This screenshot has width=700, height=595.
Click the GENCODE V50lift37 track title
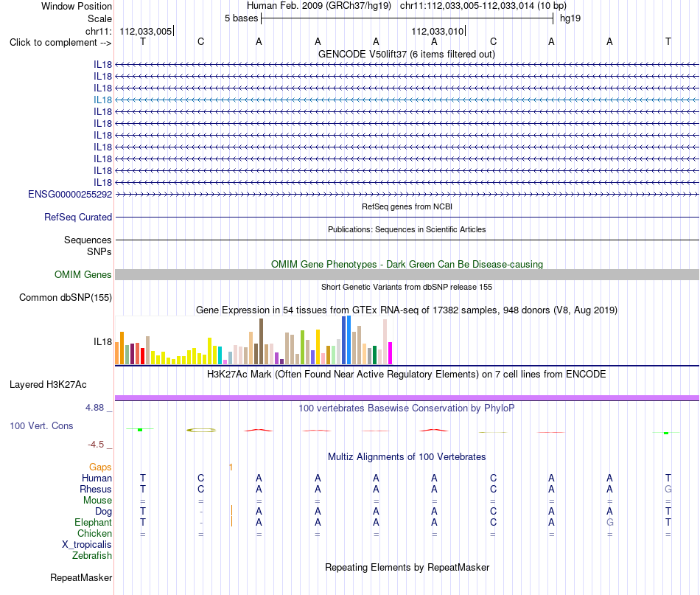[407, 55]
